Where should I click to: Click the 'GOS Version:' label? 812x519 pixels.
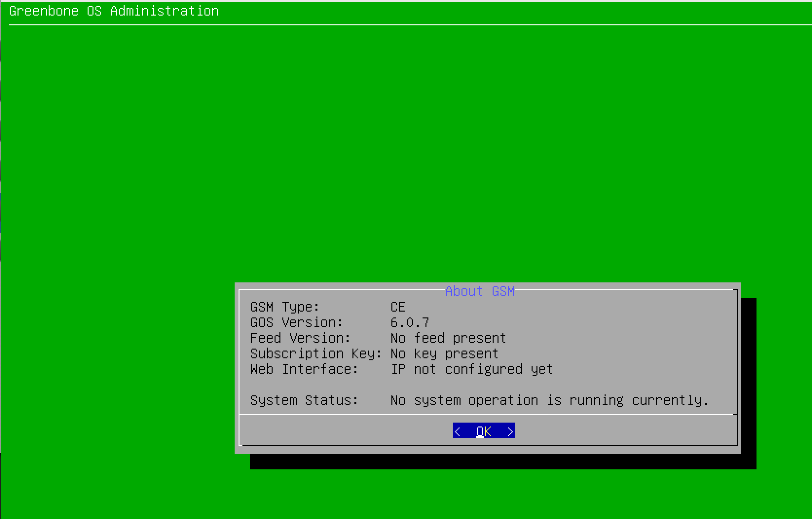tap(296, 323)
